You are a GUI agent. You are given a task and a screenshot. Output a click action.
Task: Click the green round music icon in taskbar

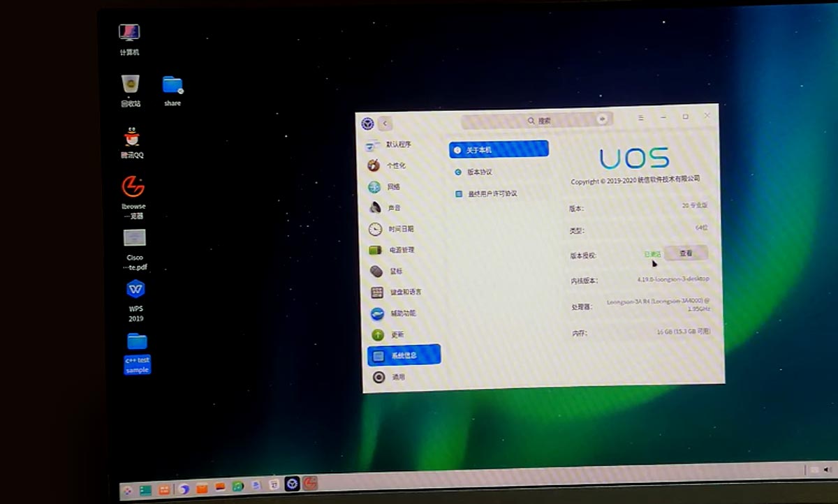point(238,487)
